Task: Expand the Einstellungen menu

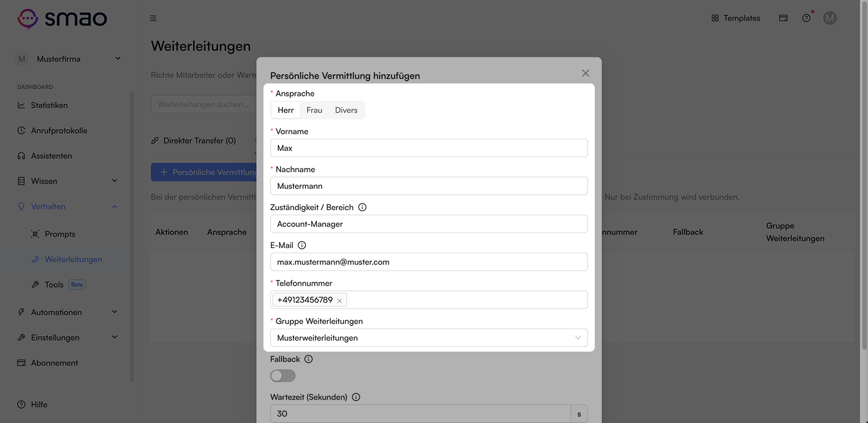Action: 68,338
